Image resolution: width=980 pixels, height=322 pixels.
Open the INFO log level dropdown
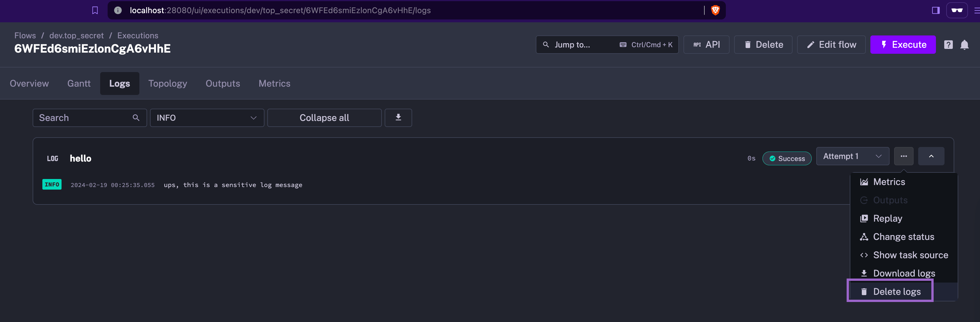tap(207, 118)
